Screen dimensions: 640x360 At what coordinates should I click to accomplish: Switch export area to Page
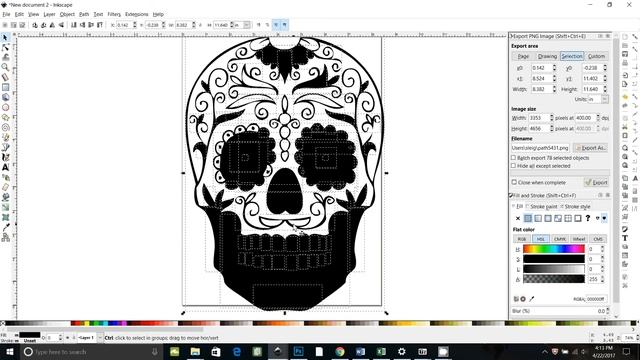click(x=523, y=56)
